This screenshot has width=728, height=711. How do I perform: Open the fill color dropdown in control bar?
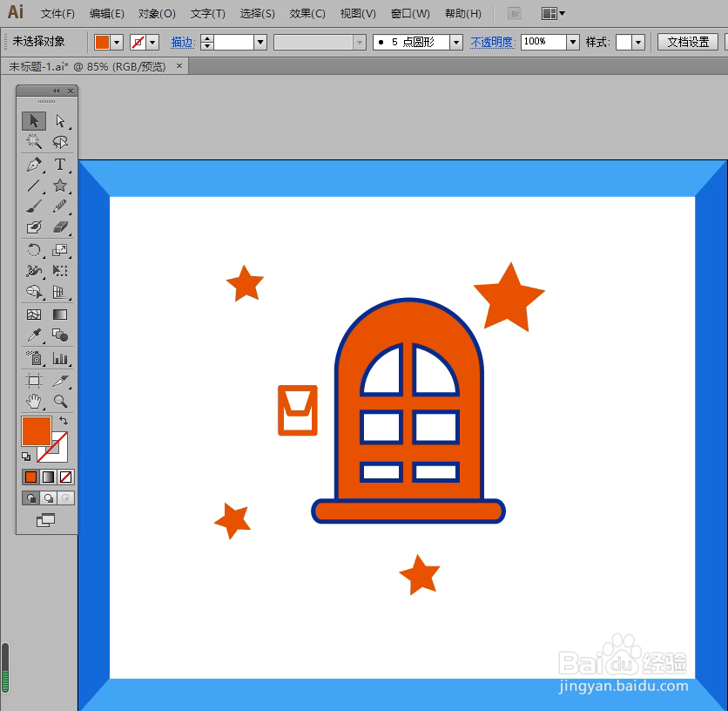117,43
